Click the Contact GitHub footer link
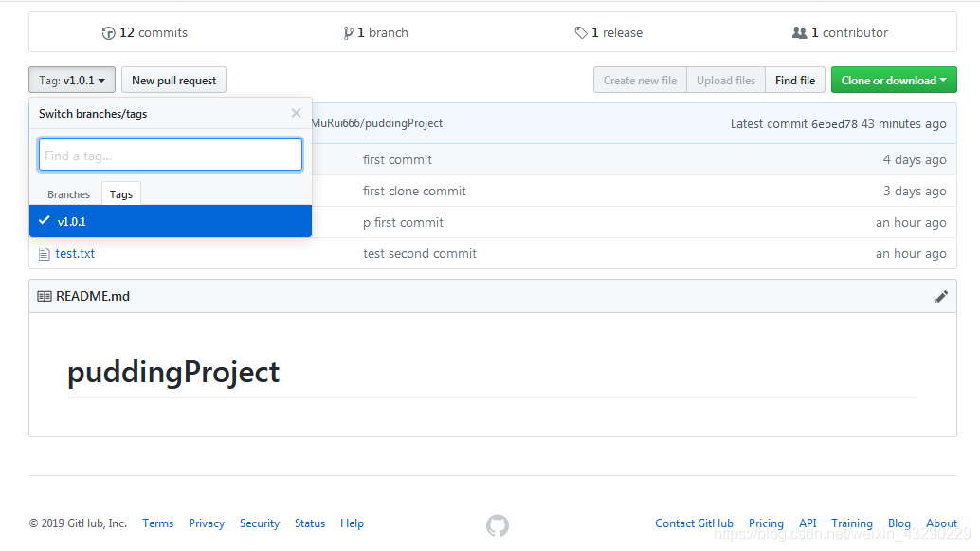 point(694,523)
